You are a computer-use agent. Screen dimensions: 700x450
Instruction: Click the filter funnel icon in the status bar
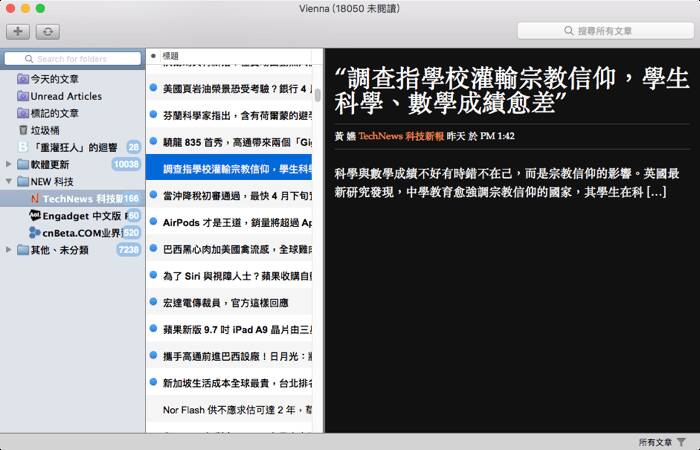pos(681,442)
